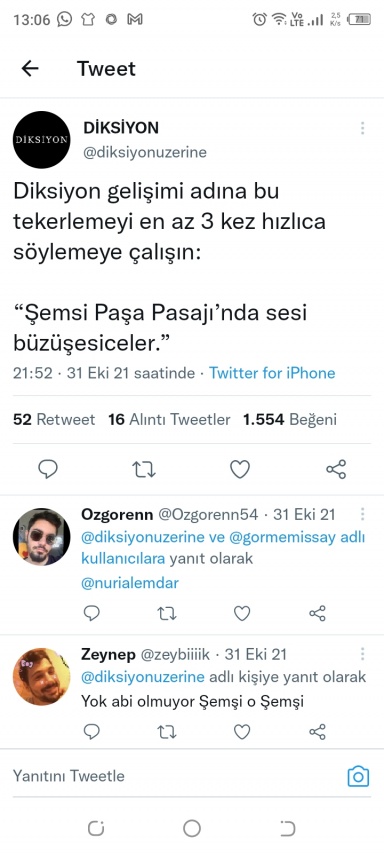Retweet the main DİKSİYON tweet
Screen dimensions: 384x854
click(x=144, y=469)
